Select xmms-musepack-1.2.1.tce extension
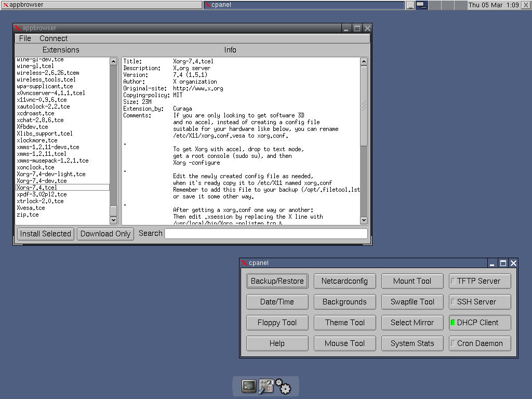Viewport: 532px width, 399px height. (x=63, y=161)
